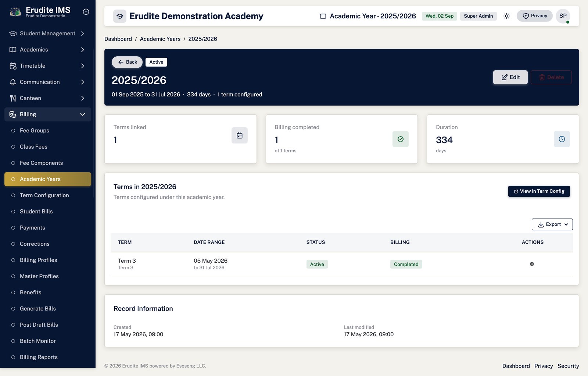Viewport: 588px width, 376px height.
Task: Click the Duration clock icon
Action: [x=562, y=139]
